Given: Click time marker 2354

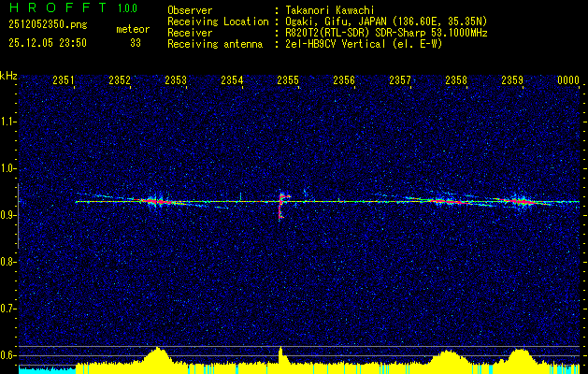Looking at the screenshot, I should click(232, 80).
